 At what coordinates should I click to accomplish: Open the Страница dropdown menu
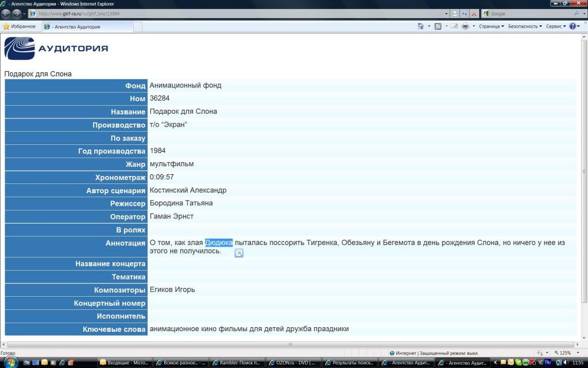[492, 26]
